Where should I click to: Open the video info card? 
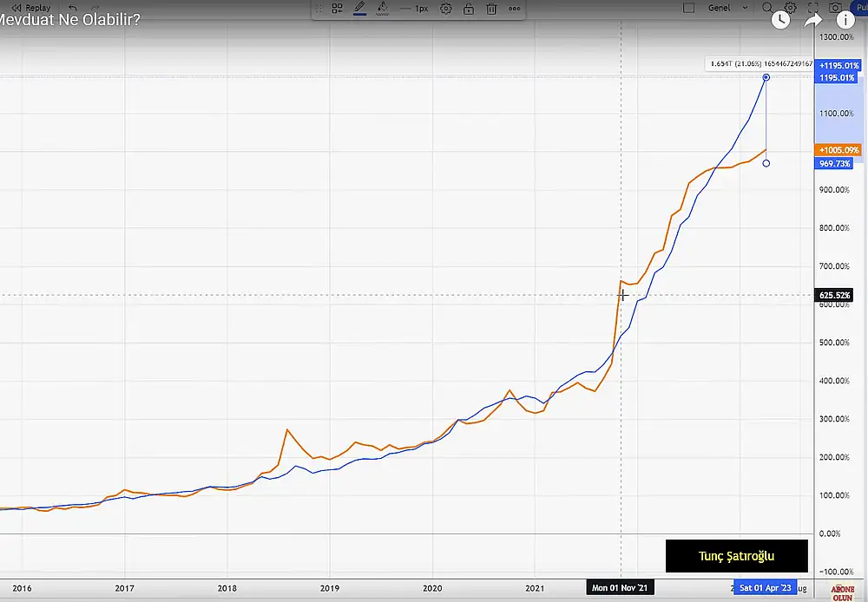pyautogui.click(x=845, y=20)
